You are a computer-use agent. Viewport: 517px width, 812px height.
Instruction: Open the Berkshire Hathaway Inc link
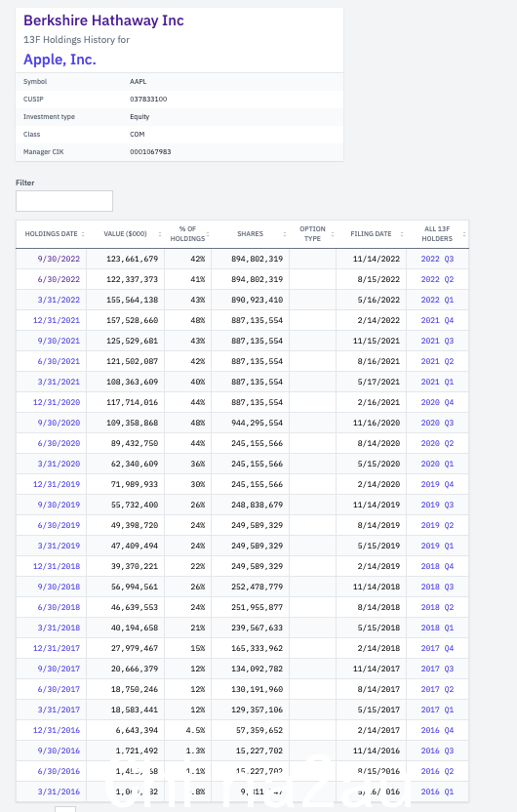point(103,20)
